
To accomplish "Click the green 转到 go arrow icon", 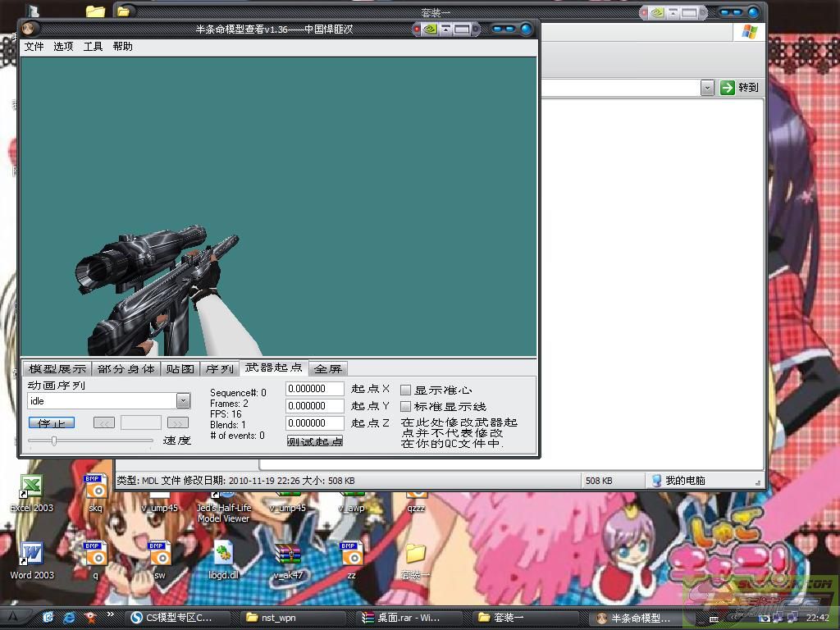I will tap(728, 88).
